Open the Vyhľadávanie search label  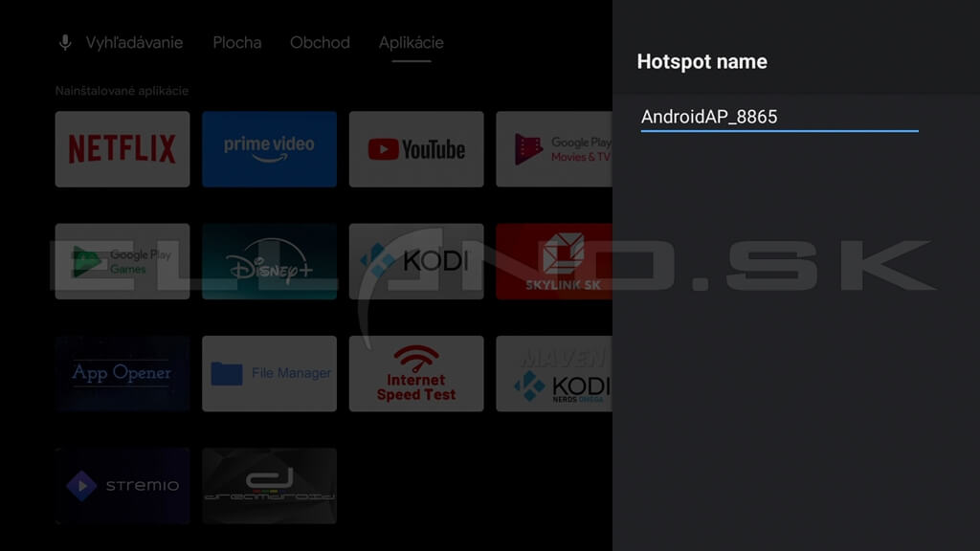pos(134,43)
